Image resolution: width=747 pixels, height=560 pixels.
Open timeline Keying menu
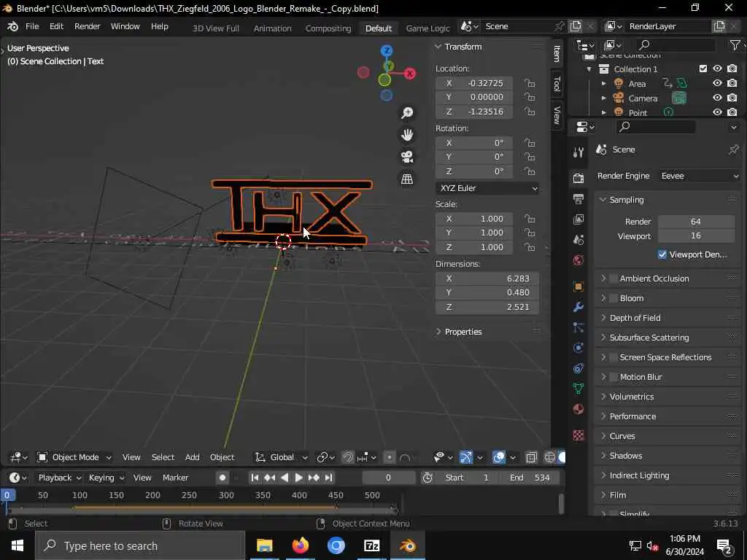point(106,478)
